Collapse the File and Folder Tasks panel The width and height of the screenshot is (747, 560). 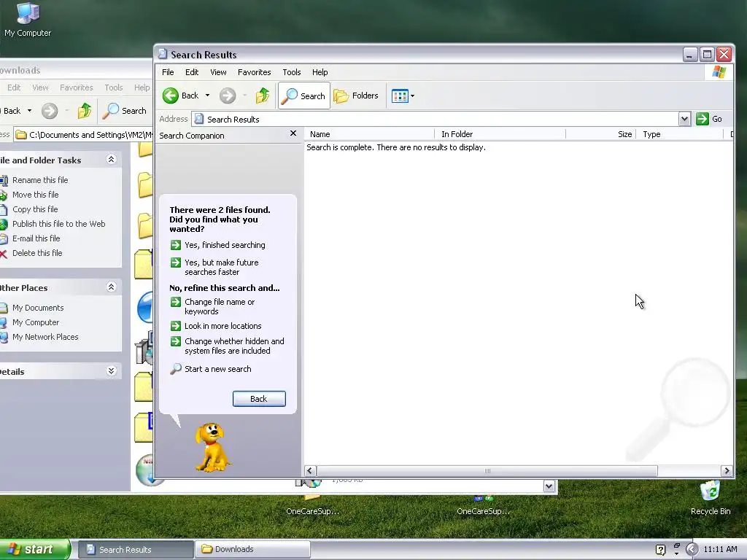[111, 160]
